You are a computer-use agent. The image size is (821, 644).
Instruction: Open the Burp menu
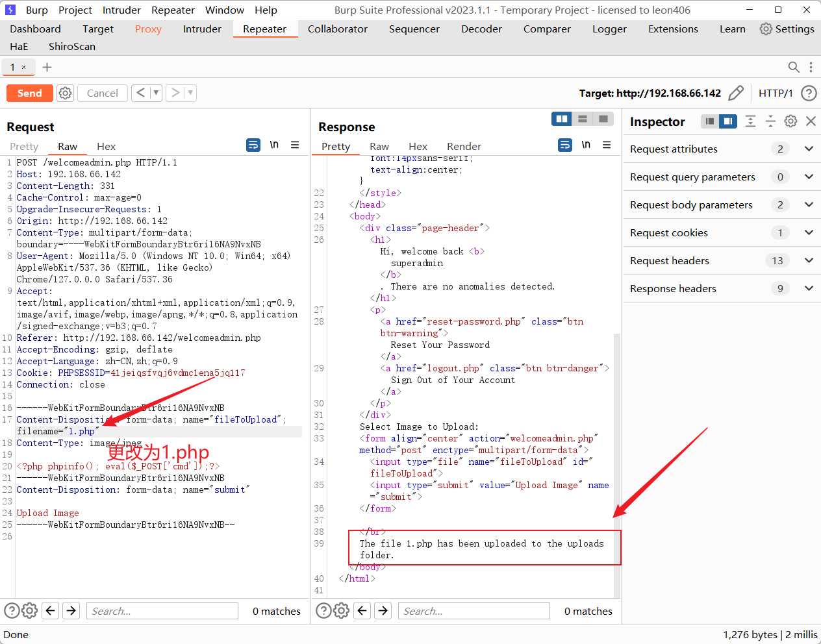(36, 10)
